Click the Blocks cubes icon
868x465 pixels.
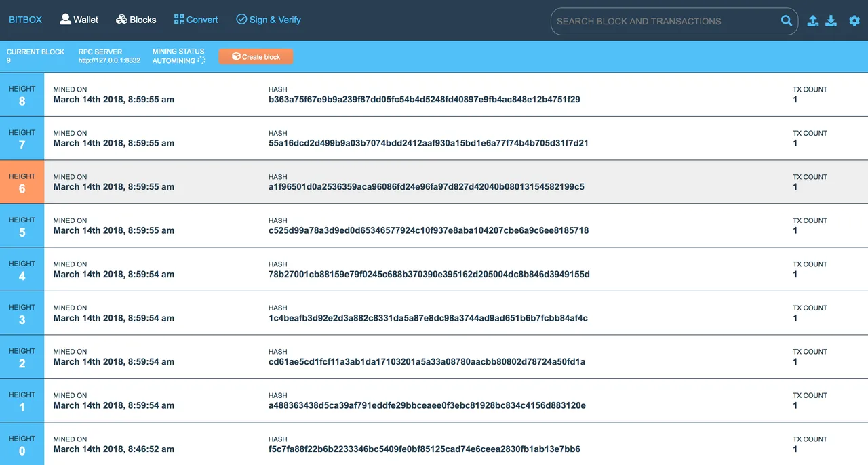(121, 19)
